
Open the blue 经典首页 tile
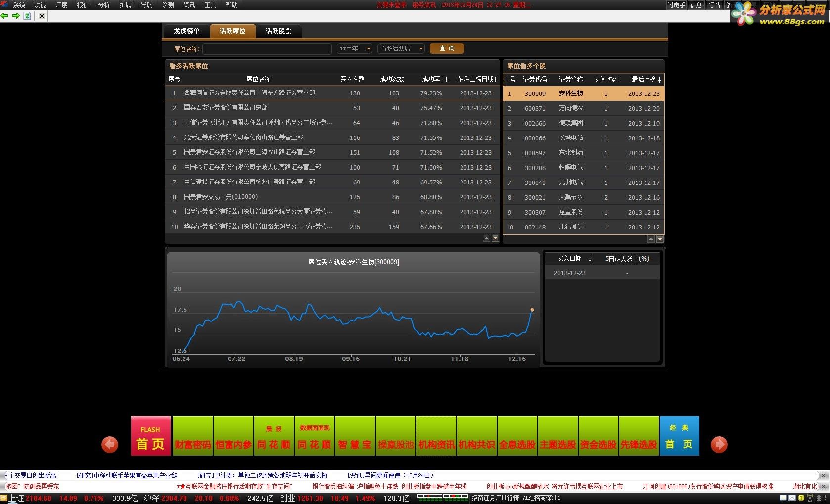pyautogui.click(x=680, y=436)
